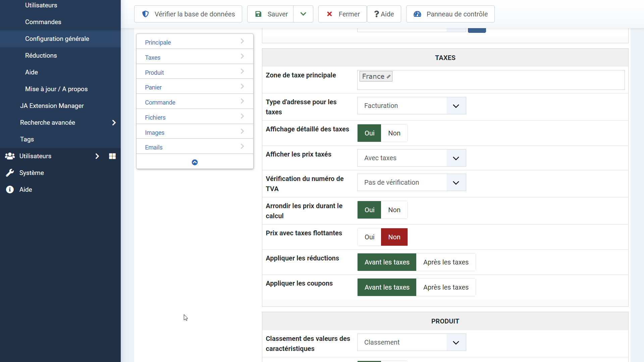Click the red X Fermer icon

[329, 14]
